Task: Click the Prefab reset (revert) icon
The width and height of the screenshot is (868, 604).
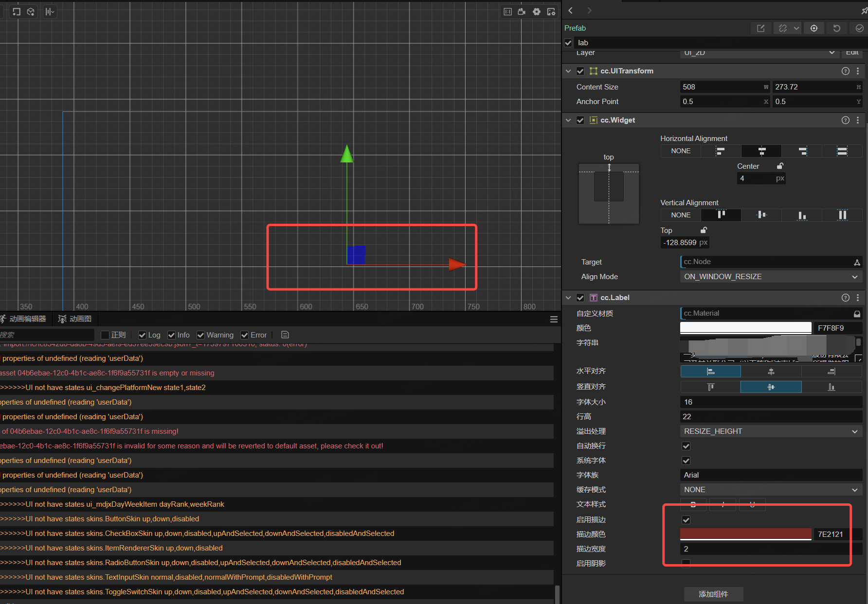Action: (836, 28)
